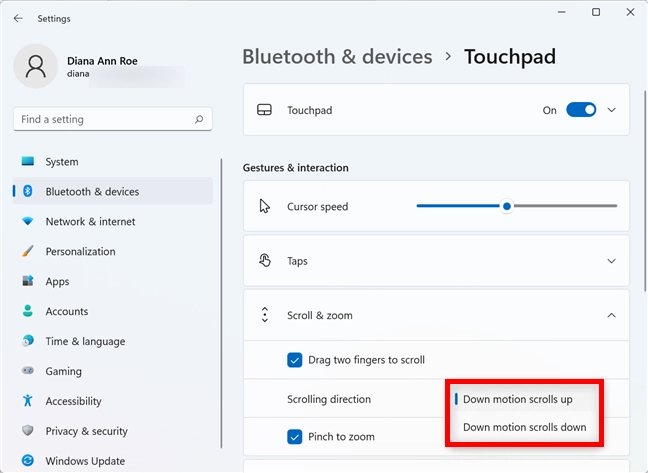Click the Network wifi icon

(28, 221)
